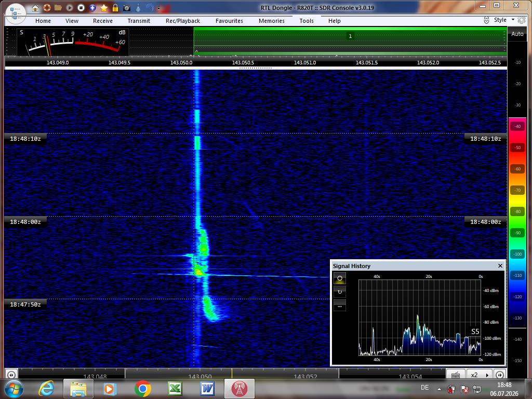The image size is (532, 399).
Task: Click the gear icon next to Style
Action: pyautogui.click(x=522, y=20)
